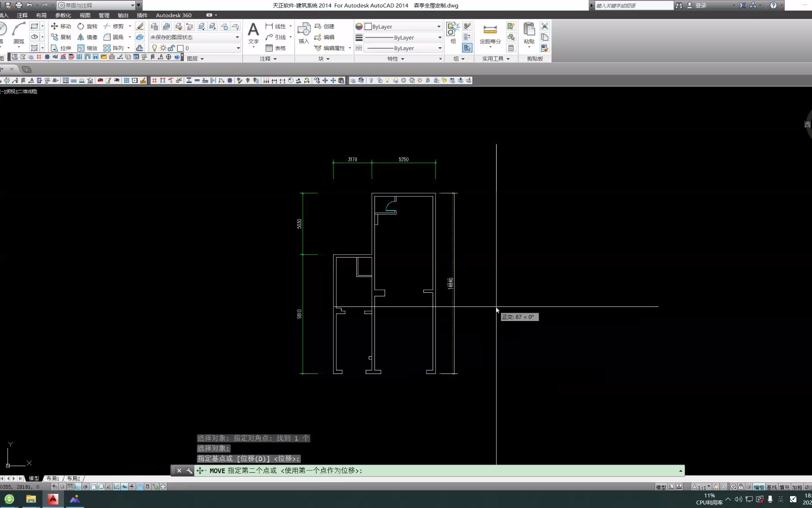This screenshot has height=508, width=812.
Task: Select the 缩放 (Scale) tool
Action: 87,48
